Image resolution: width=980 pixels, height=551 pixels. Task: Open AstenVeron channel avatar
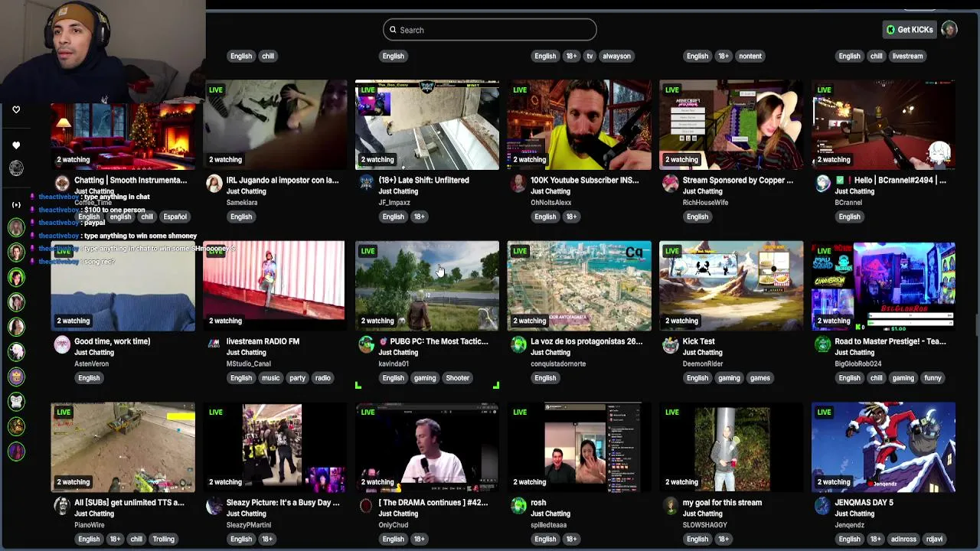[62, 345]
